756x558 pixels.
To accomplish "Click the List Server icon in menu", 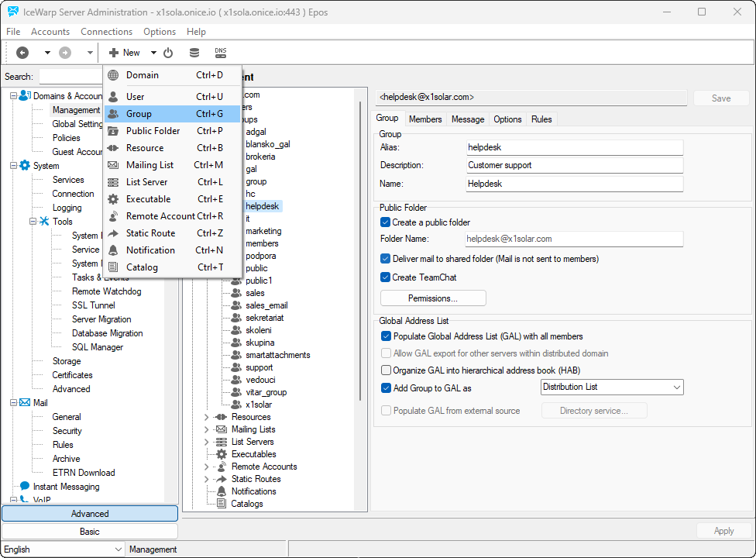I will [x=113, y=182].
